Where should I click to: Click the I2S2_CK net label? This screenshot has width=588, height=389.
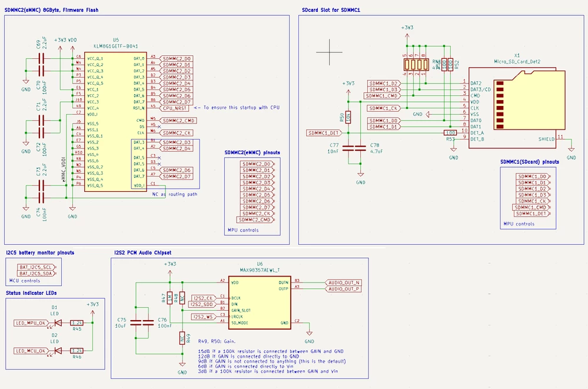coord(204,298)
